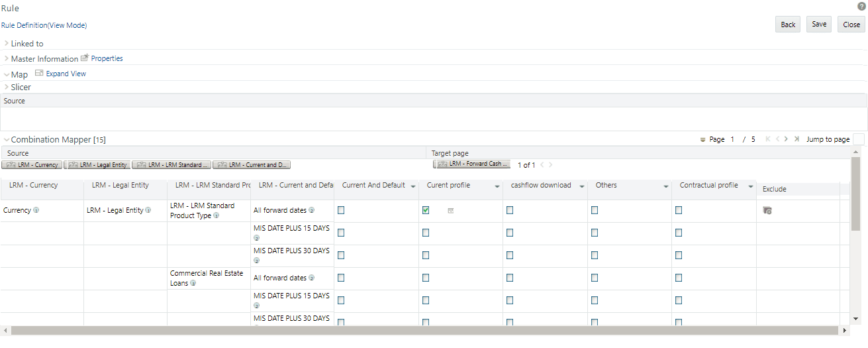Click the page list icon before Page label

pyautogui.click(x=702, y=140)
